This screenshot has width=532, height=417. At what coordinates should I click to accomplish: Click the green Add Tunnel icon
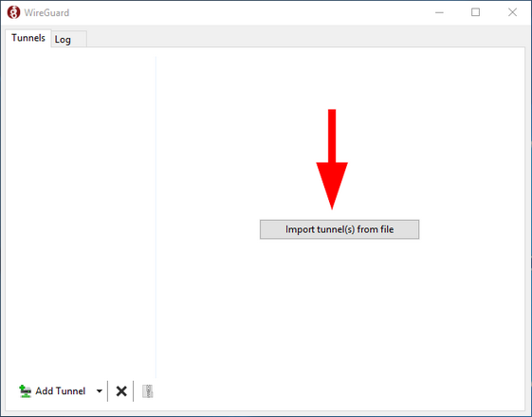25,391
